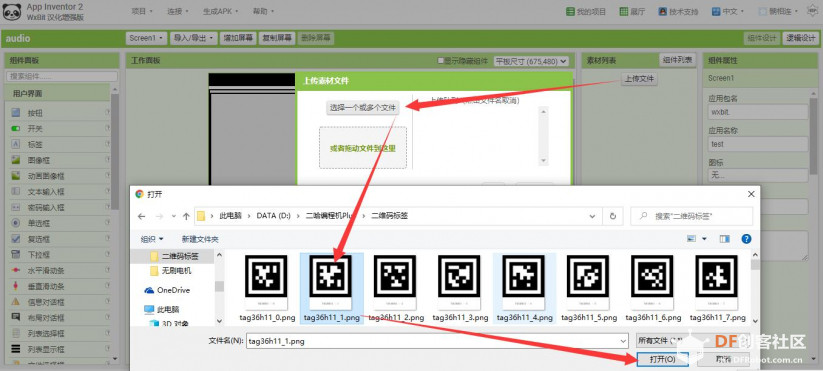
Task: Select the 图像框 image component icon
Action: tap(16, 160)
